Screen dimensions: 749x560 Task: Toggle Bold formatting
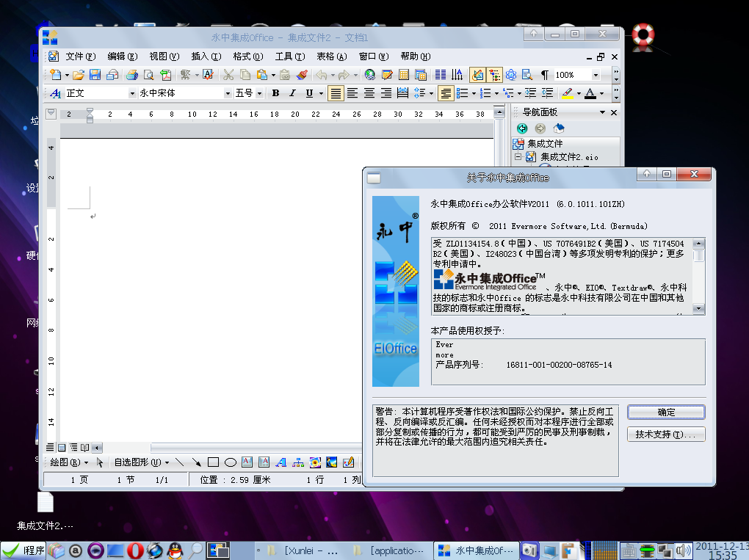pyautogui.click(x=275, y=93)
